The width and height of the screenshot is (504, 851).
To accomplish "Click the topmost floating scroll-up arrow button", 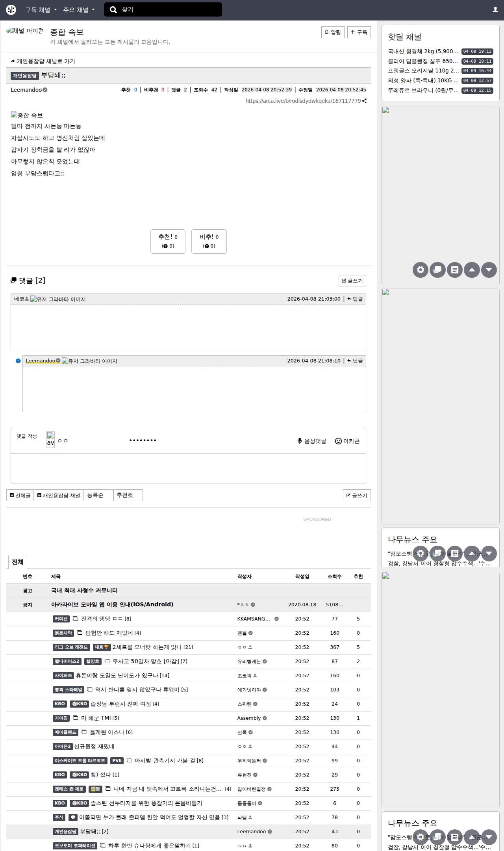I will (x=472, y=270).
